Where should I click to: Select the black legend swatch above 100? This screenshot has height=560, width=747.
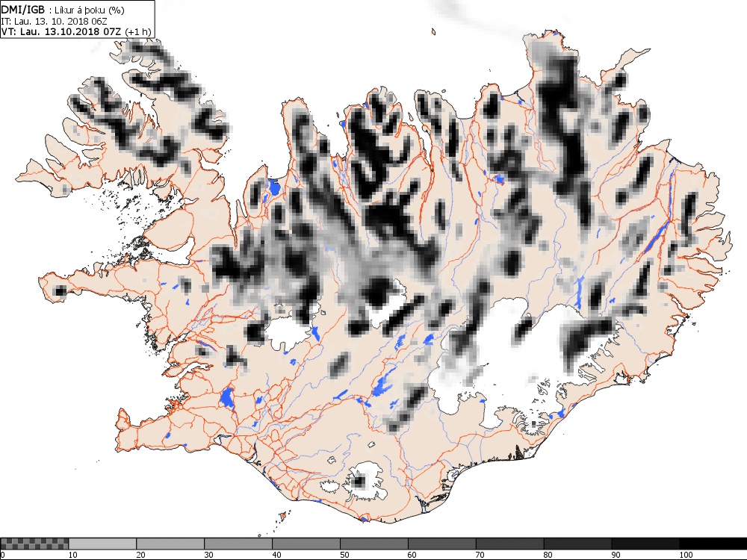[713, 544]
